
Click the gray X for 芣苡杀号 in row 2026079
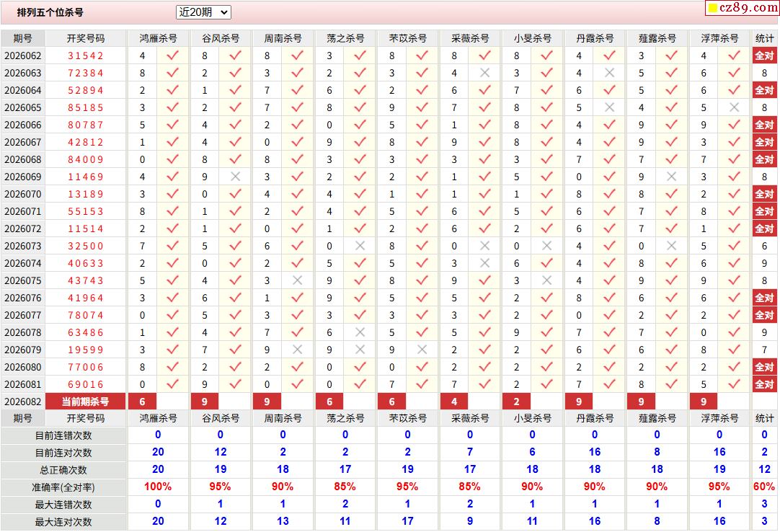[422, 350]
